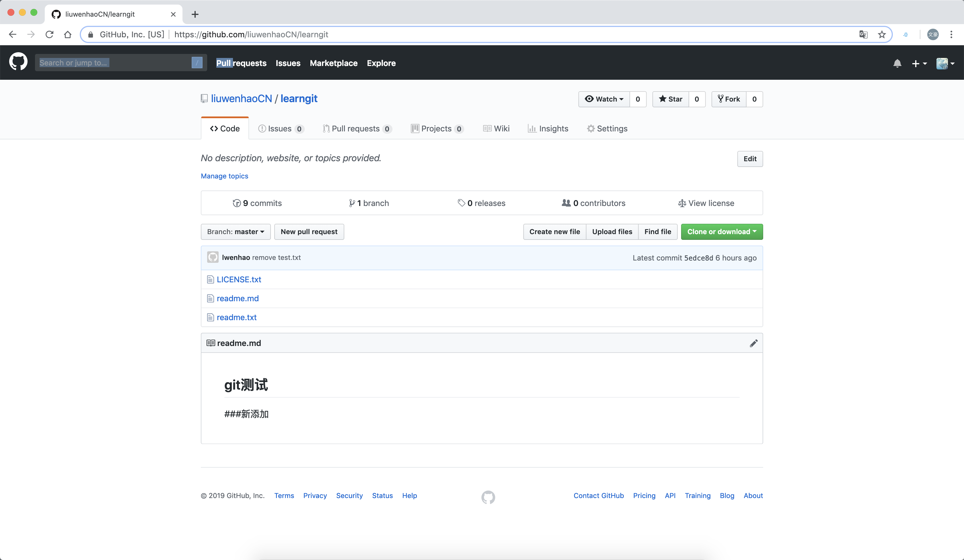Click Pull requests in top navigation
964x560 pixels.
[x=241, y=63]
